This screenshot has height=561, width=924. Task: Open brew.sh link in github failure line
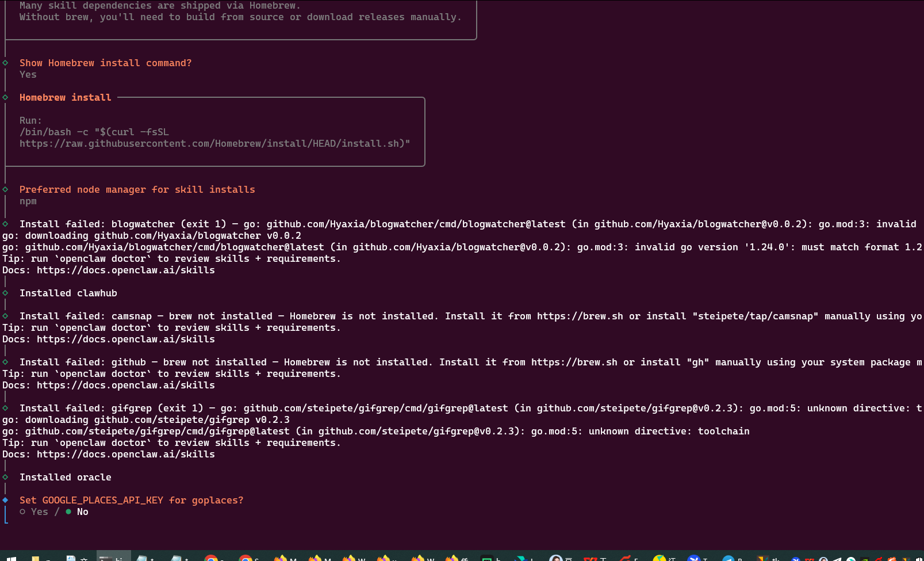click(574, 362)
